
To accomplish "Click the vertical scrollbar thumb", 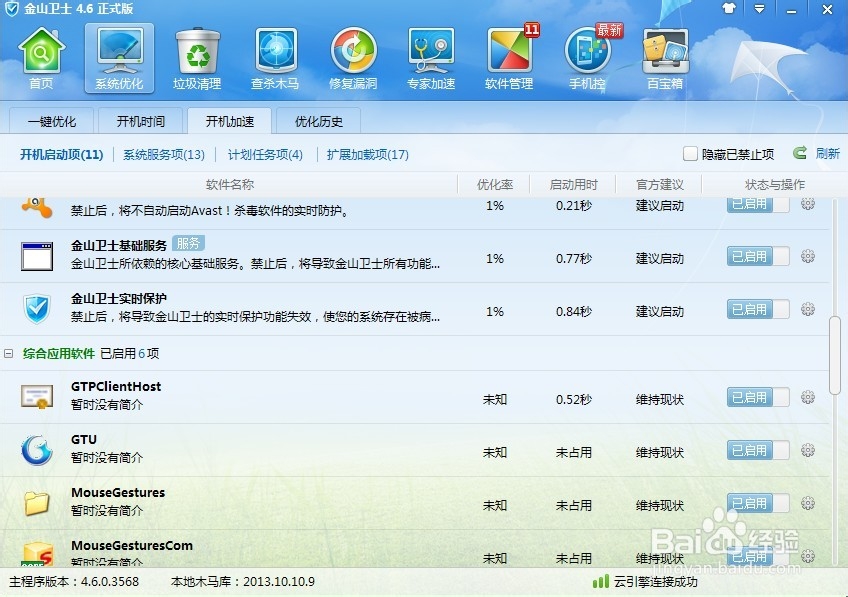I will point(835,356).
